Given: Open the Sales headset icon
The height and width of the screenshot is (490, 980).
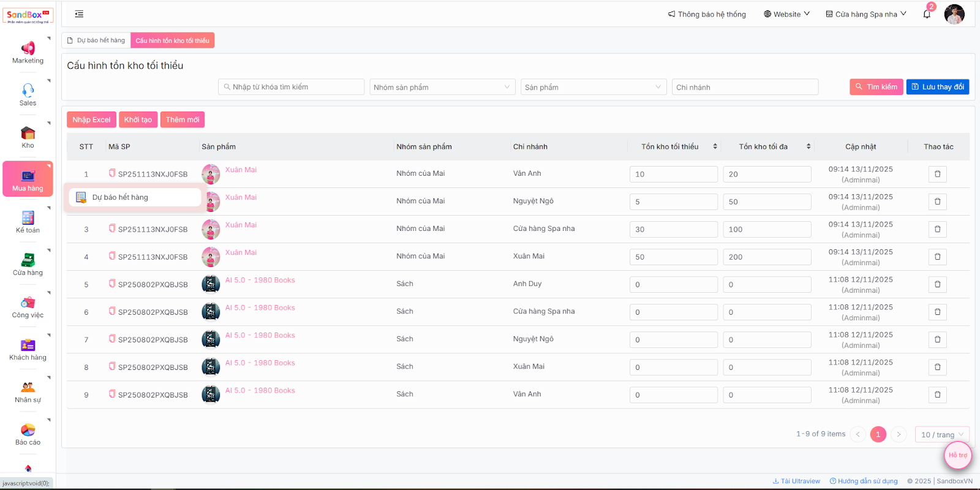Looking at the screenshot, I should [28, 91].
